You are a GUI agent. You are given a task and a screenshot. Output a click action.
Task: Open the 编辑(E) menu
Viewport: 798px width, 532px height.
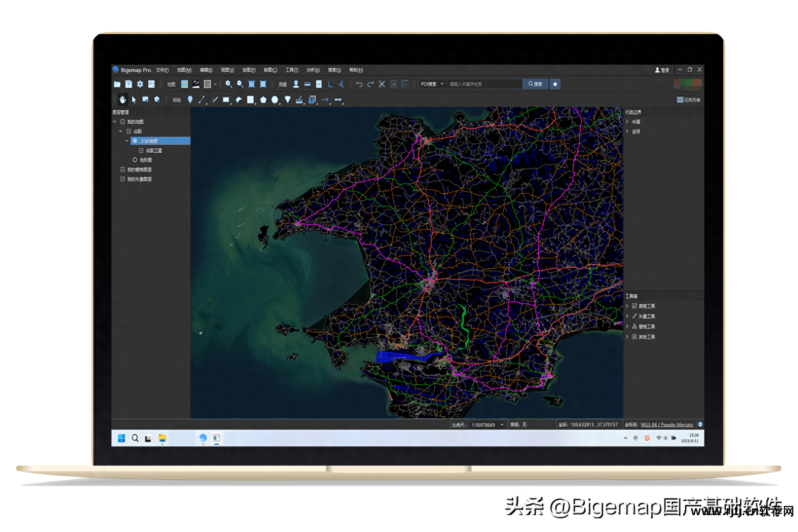(x=206, y=70)
